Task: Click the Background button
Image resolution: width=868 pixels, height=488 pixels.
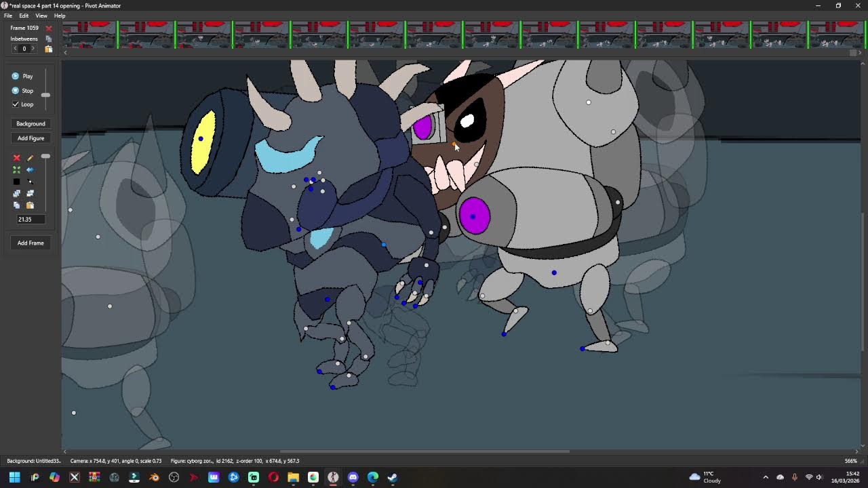Action: coord(31,123)
